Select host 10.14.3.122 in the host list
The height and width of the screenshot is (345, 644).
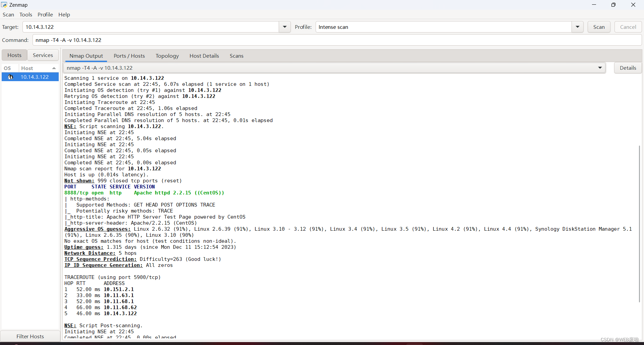30,77
